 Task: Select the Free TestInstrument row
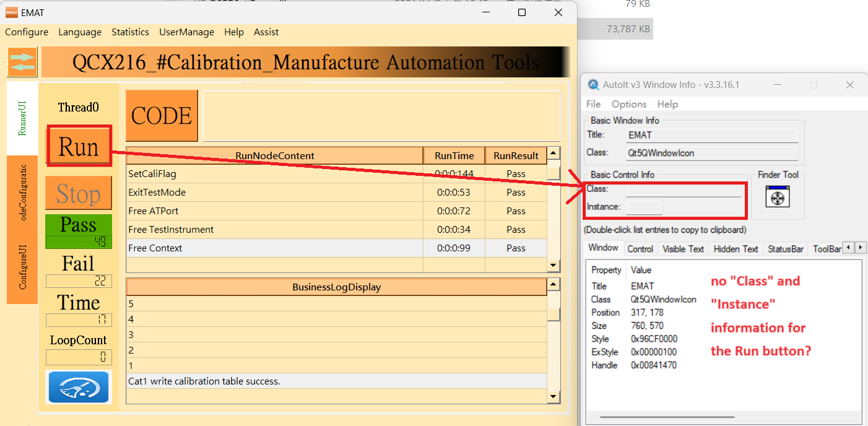pyautogui.click(x=337, y=230)
